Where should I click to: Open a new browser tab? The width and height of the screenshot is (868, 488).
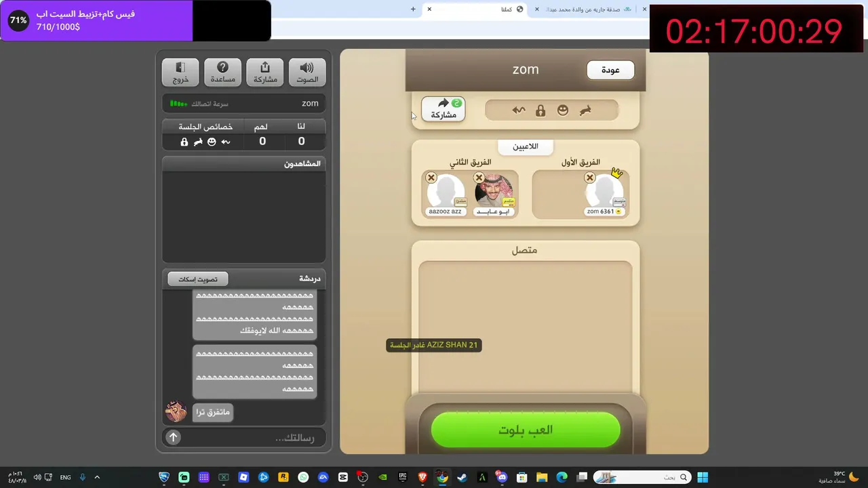[413, 9]
